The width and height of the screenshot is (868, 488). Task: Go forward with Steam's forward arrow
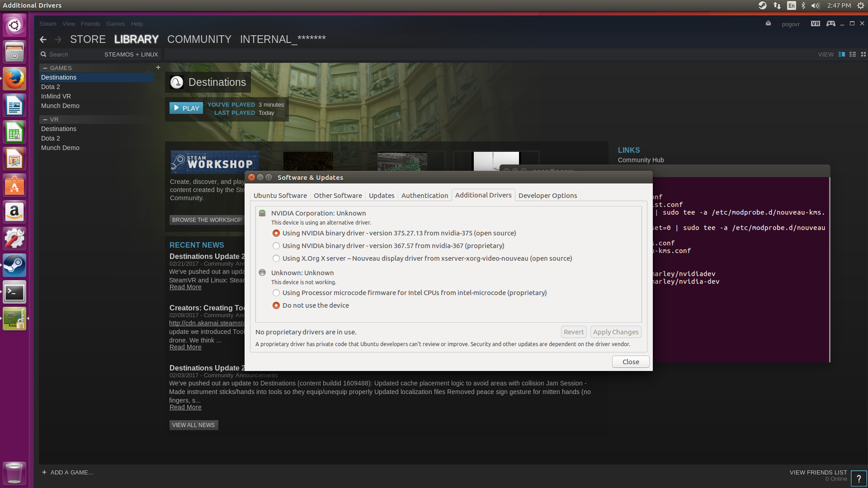[58, 40]
